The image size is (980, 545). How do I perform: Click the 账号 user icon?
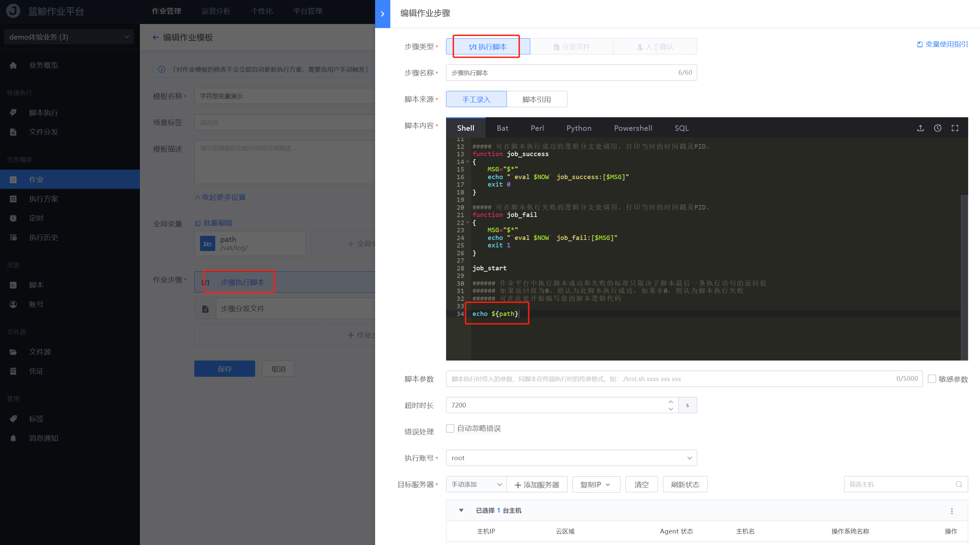pos(13,304)
